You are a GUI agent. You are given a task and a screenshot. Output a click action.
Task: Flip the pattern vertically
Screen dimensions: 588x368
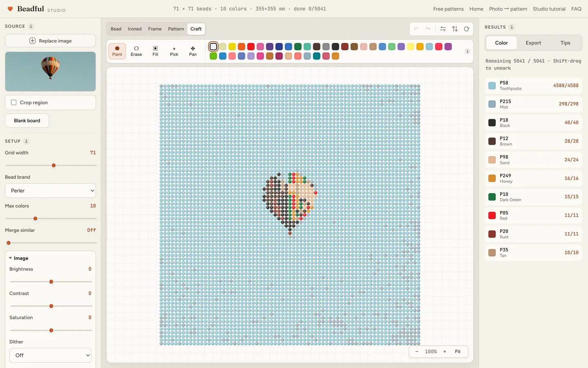tap(455, 29)
